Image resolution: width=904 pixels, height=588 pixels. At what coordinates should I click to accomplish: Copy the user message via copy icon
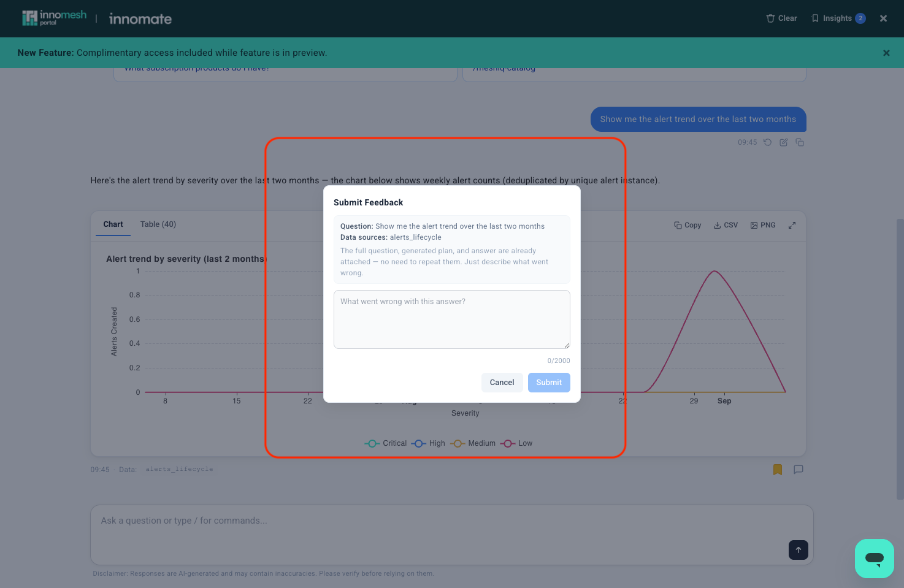[x=800, y=142]
